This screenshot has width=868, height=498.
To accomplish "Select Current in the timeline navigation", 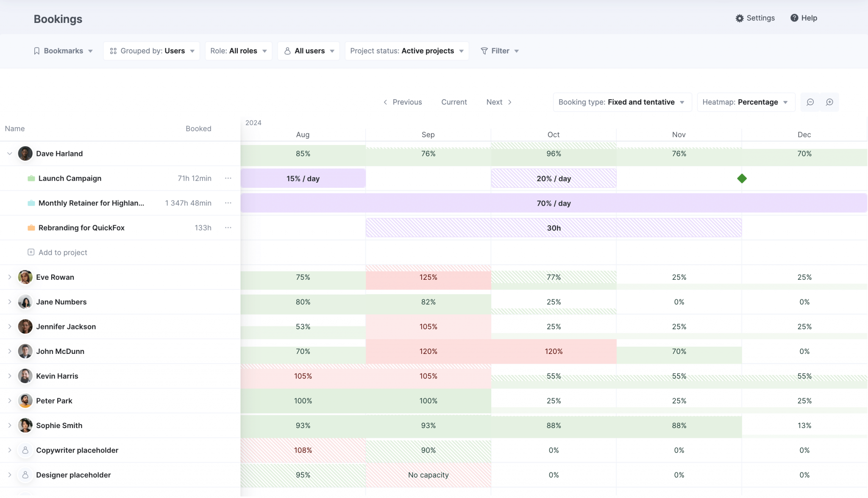I will pyautogui.click(x=453, y=102).
